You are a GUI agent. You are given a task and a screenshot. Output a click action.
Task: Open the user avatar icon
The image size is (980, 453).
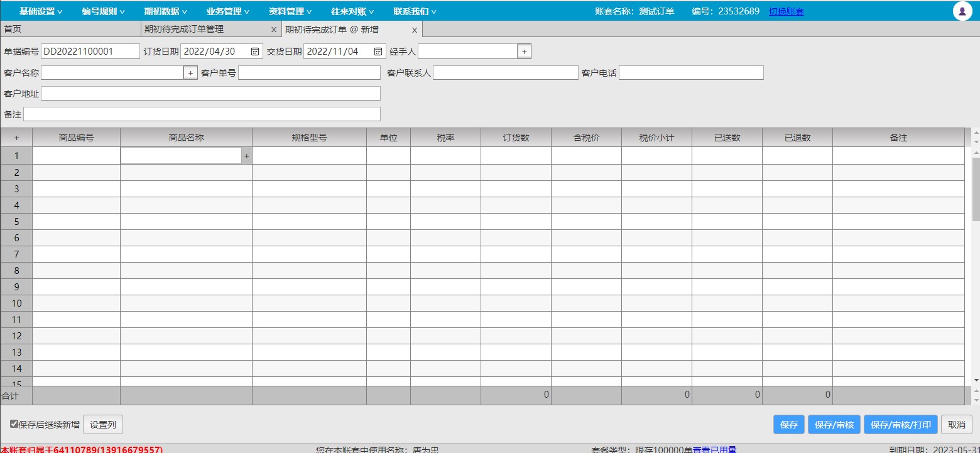coord(962,11)
